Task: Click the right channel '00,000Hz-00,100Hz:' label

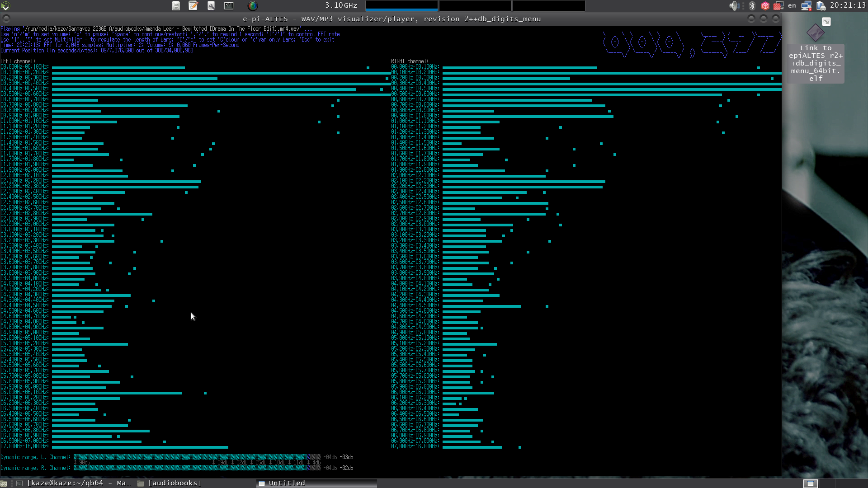Action: (415, 66)
